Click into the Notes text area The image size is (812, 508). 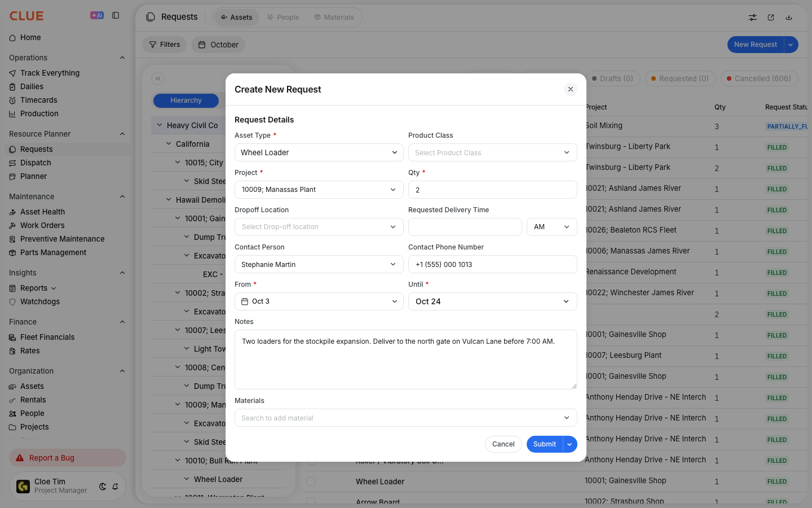click(406, 360)
